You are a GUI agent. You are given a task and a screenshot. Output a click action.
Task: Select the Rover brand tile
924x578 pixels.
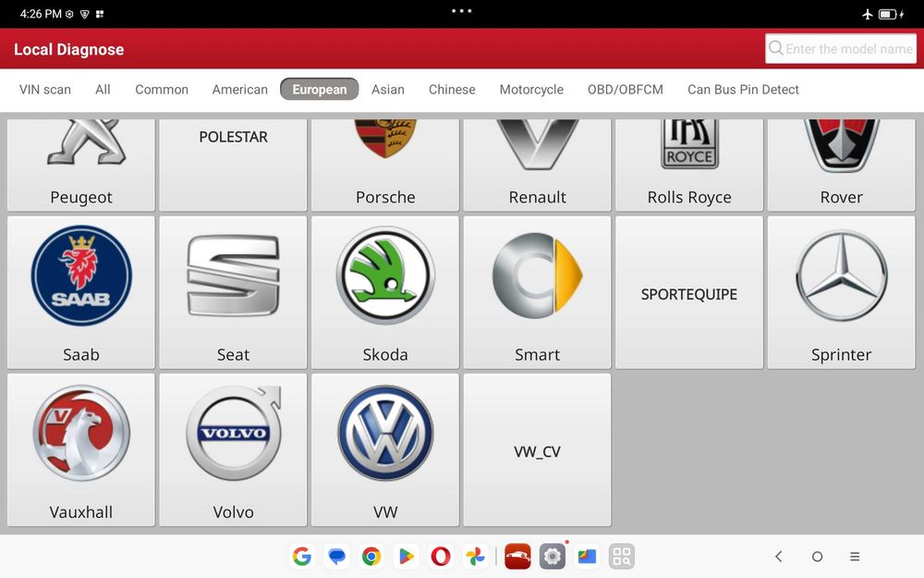click(842, 165)
